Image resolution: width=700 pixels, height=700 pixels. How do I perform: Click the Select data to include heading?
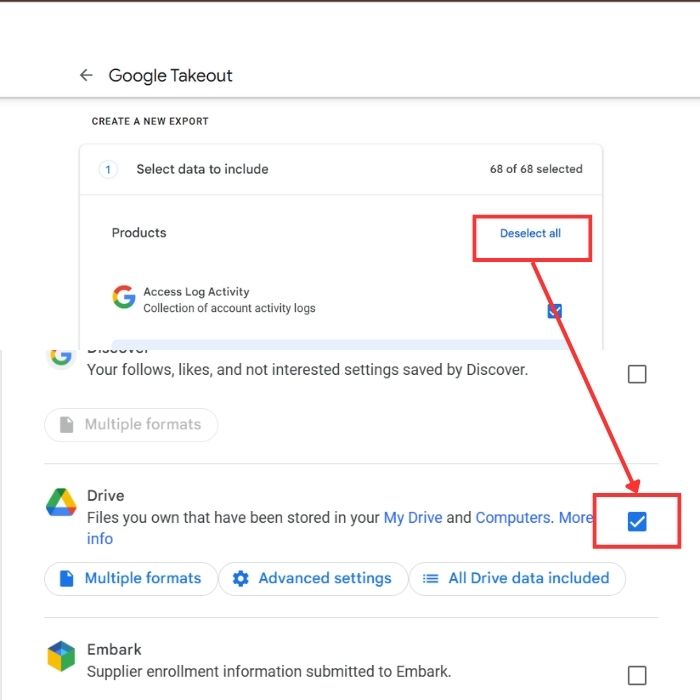(202, 169)
